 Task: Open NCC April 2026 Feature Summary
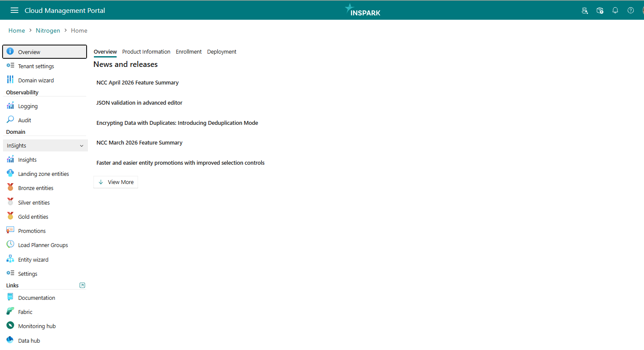point(138,83)
